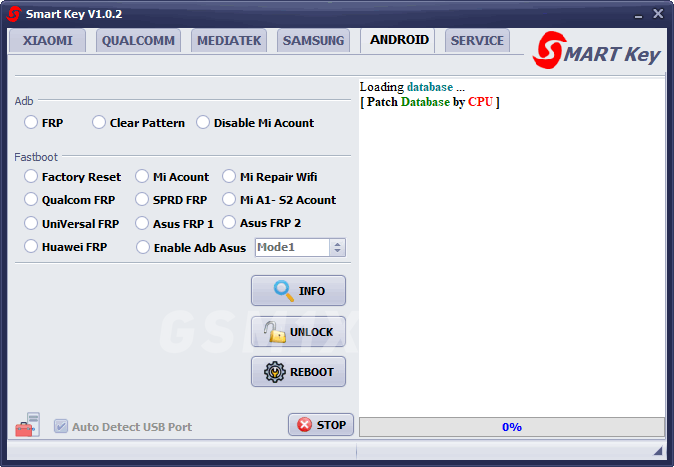Switch to the XIAOMI tab

(x=47, y=40)
